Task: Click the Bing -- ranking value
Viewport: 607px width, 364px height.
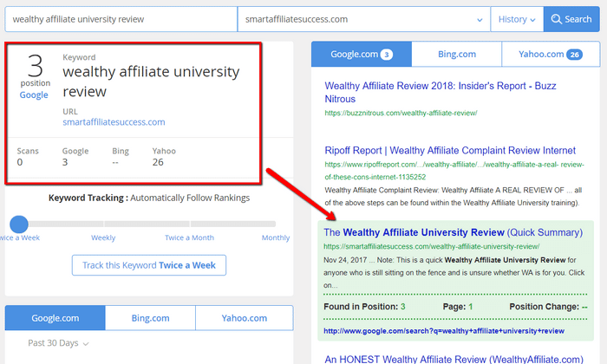Action: tap(115, 162)
